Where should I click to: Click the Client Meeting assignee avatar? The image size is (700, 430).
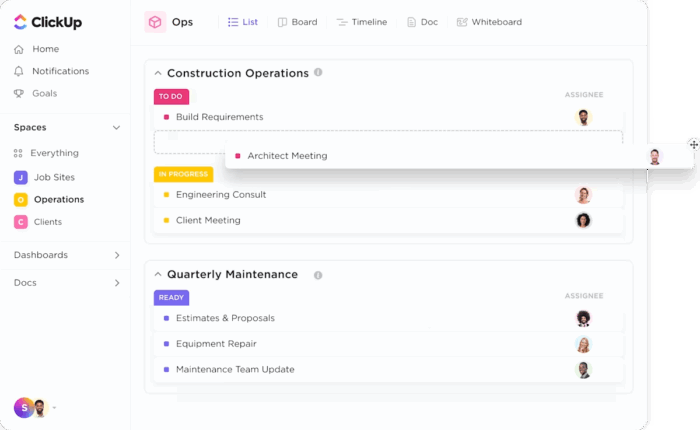pyautogui.click(x=583, y=221)
